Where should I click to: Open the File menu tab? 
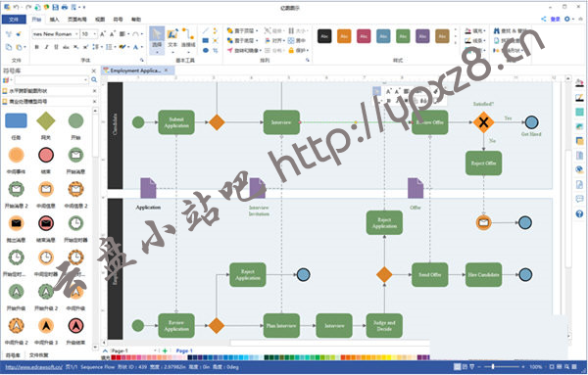[14, 20]
